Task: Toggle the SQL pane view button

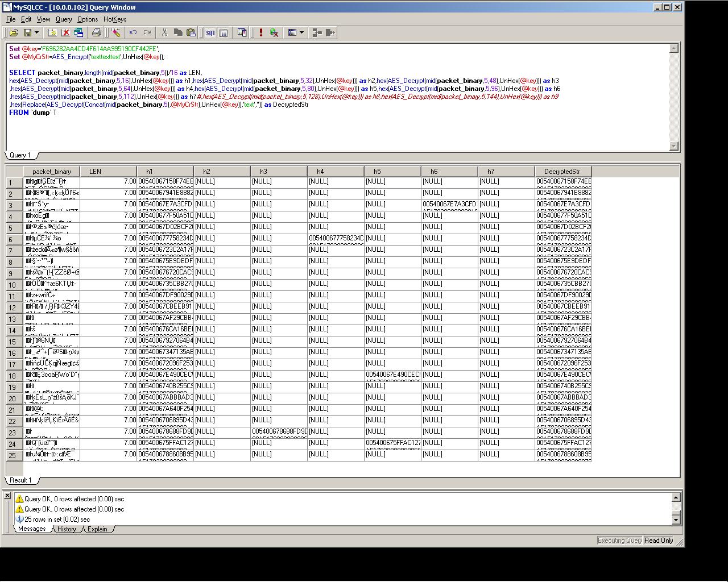Action: pos(210,33)
